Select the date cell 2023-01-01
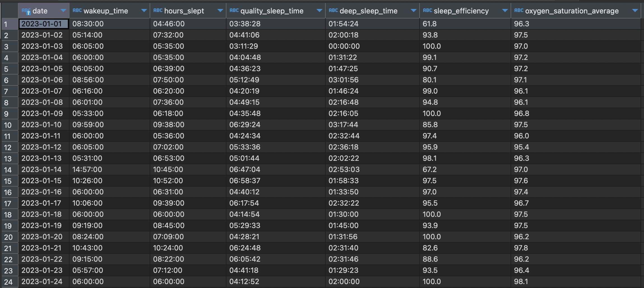Viewport: 644px width, 288px height. pyautogui.click(x=43, y=24)
